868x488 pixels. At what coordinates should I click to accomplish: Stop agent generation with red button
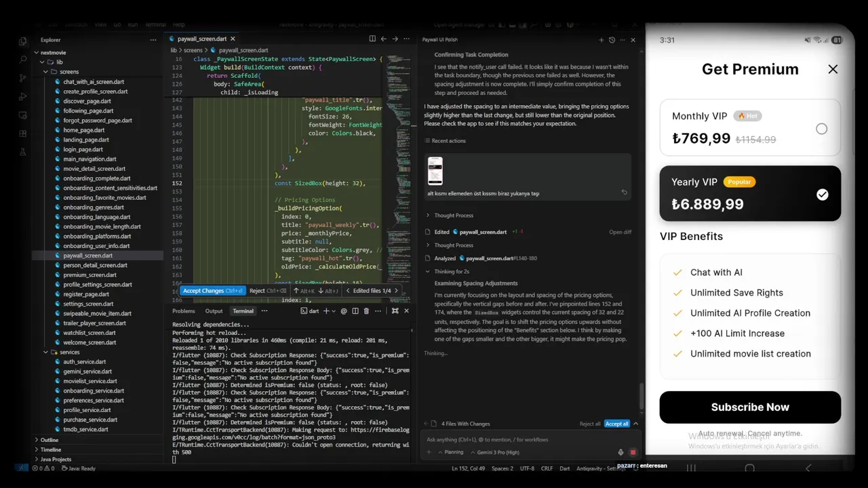click(x=633, y=452)
